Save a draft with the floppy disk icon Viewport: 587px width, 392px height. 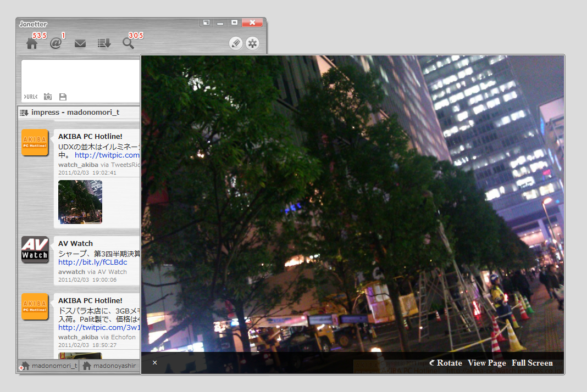coord(63,97)
